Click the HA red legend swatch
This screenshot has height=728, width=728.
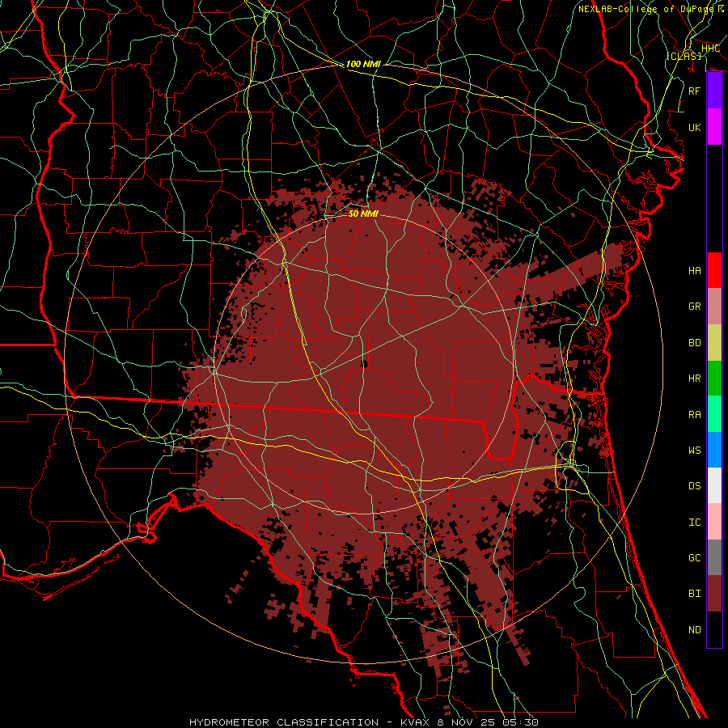pyautogui.click(x=714, y=270)
